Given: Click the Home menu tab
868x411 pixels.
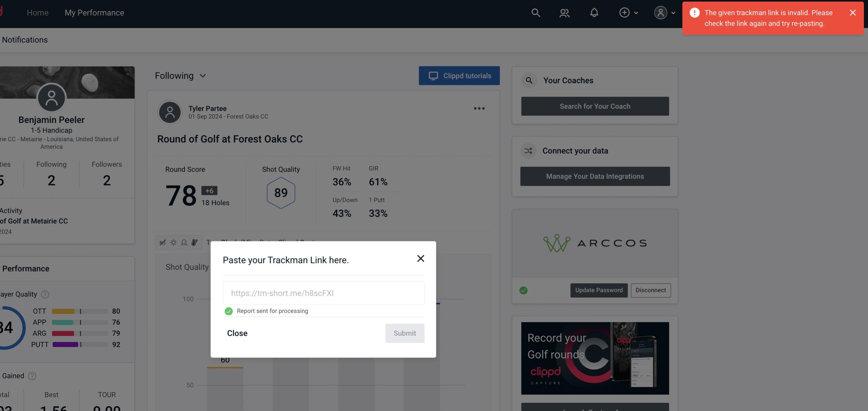Looking at the screenshot, I should click(38, 12).
